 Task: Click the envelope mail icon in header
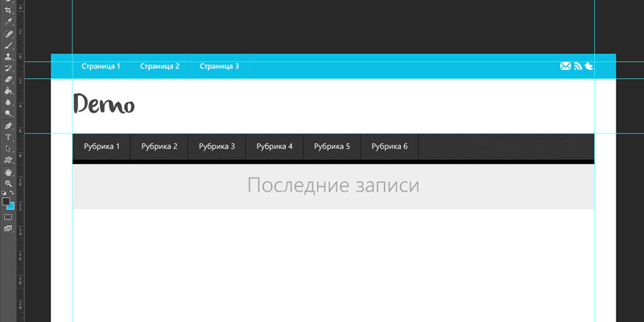(x=565, y=66)
